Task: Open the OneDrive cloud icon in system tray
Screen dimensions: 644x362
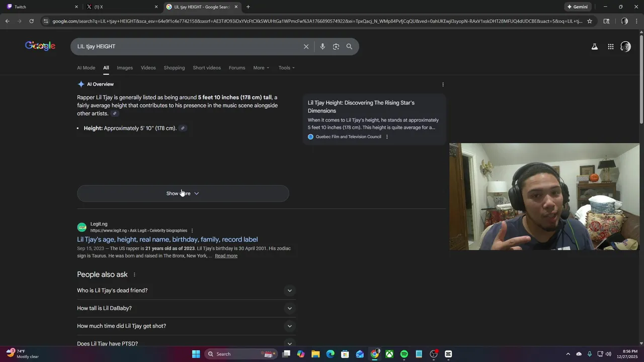Action: click(579, 354)
